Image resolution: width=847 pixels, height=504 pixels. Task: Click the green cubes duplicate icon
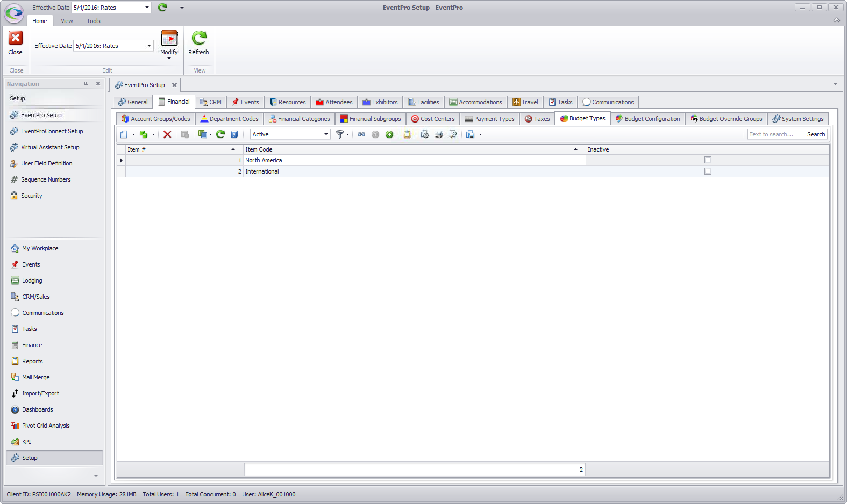click(144, 134)
